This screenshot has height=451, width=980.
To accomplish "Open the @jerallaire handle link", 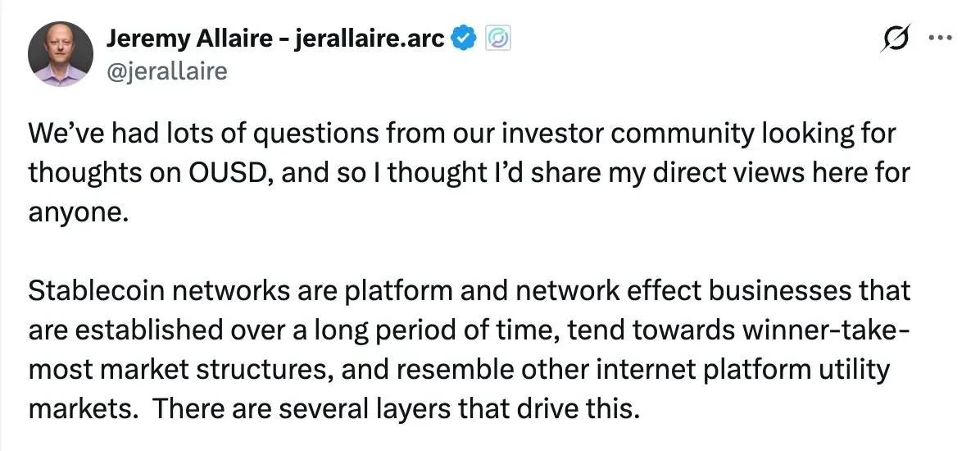I will [167, 71].
